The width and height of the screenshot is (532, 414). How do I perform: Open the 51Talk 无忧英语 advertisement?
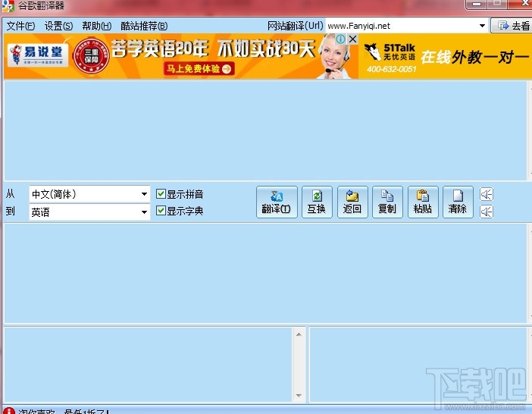[x=445, y=56]
